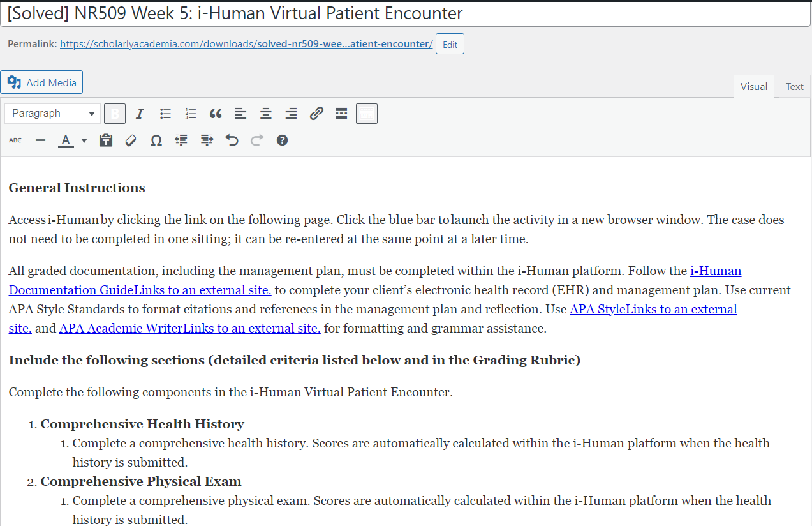Insert Read More tag
This screenshot has height=526, width=812.
click(x=341, y=114)
